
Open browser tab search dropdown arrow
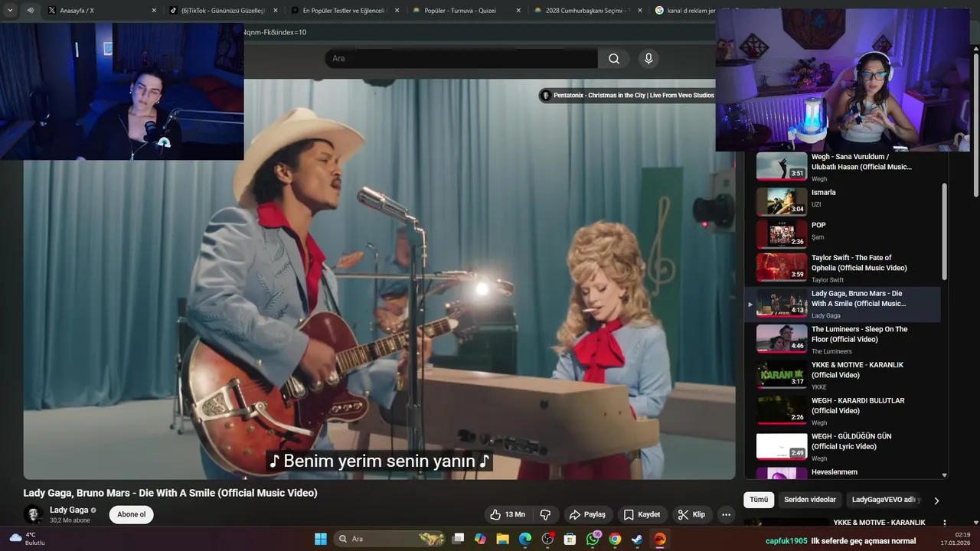coord(10,11)
